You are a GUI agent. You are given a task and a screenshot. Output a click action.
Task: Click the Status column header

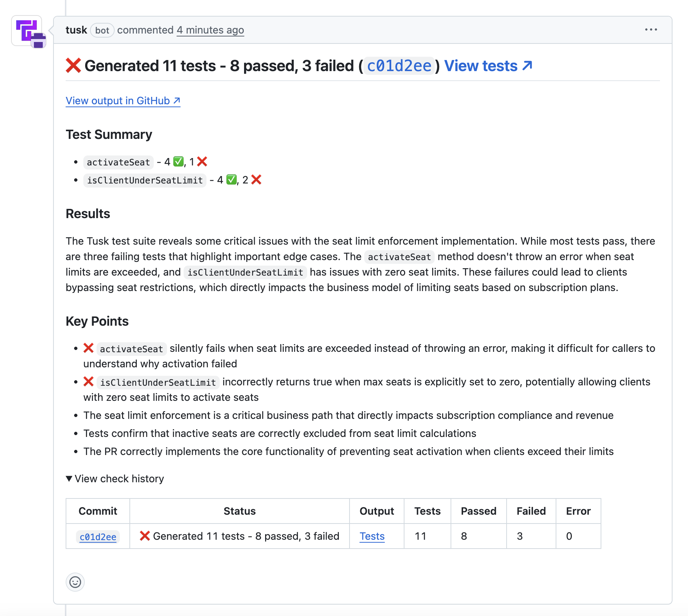point(240,511)
